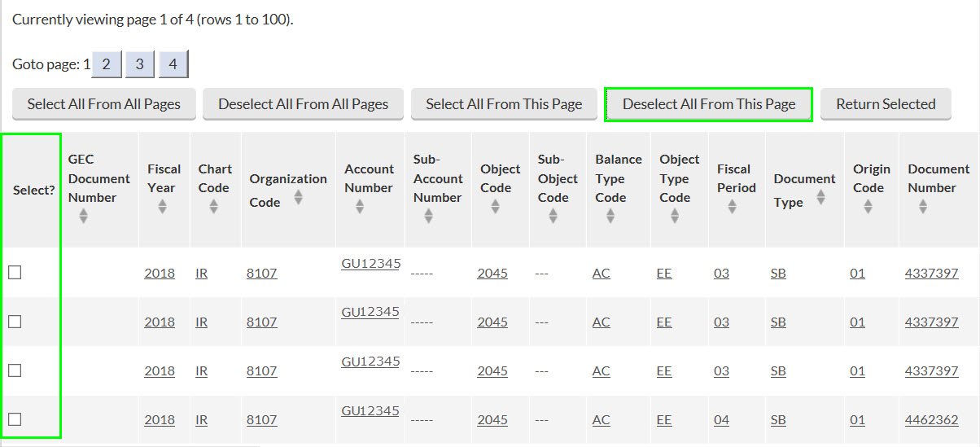The width and height of the screenshot is (980, 447).
Task: Sort by Document Type column
Action: [820, 198]
